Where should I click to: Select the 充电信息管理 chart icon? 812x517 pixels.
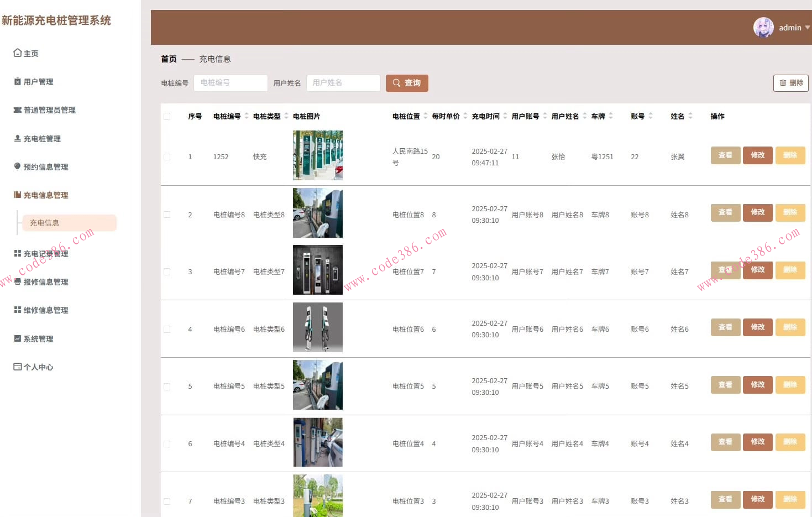(x=17, y=195)
